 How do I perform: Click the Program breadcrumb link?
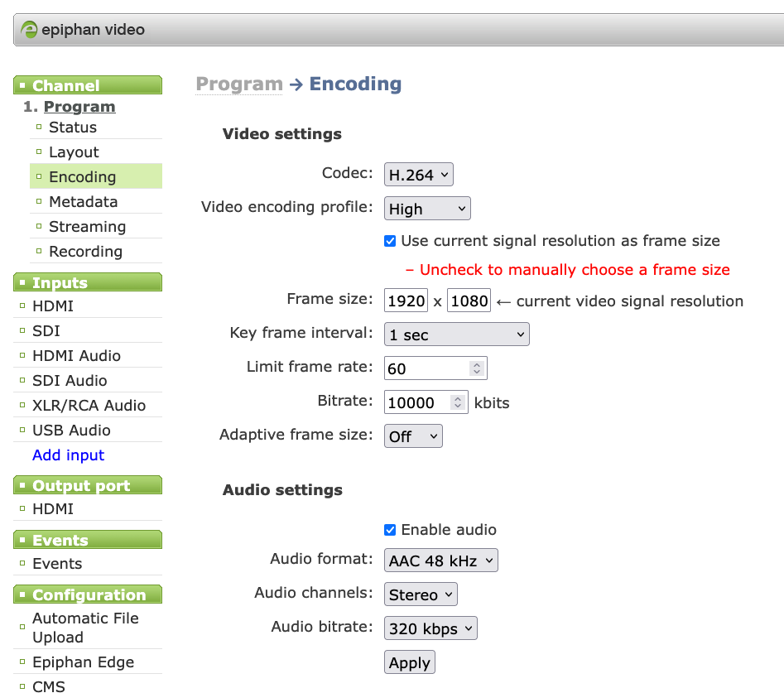coord(239,84)
